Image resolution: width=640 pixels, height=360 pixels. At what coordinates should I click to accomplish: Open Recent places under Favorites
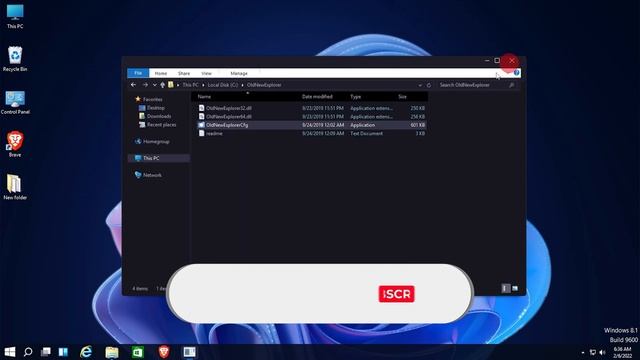(161, 125)
